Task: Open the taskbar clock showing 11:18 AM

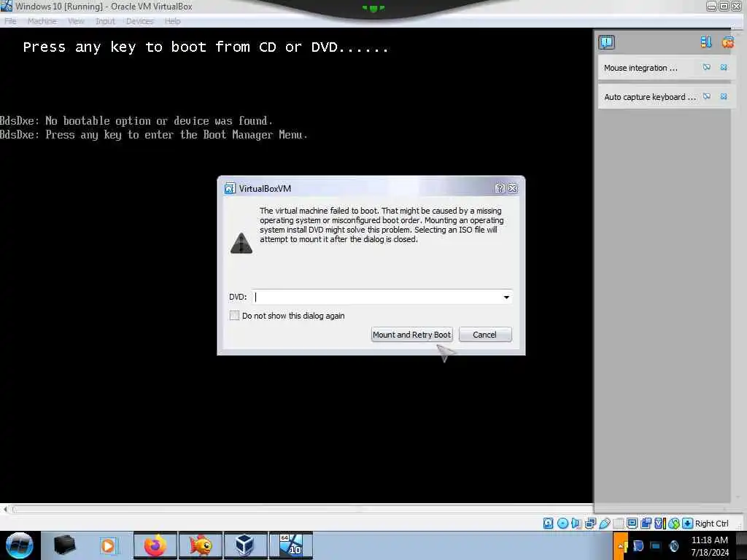Action: (x=710, y=545)
